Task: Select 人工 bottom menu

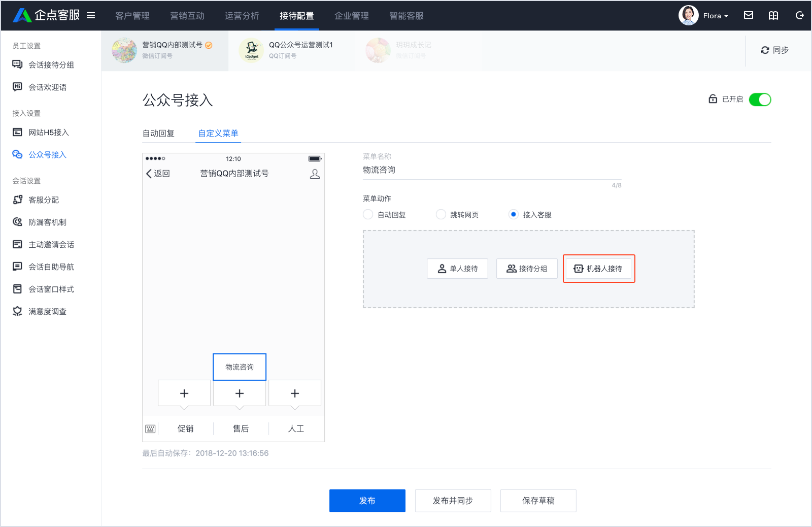Action: tap(296, 429)
